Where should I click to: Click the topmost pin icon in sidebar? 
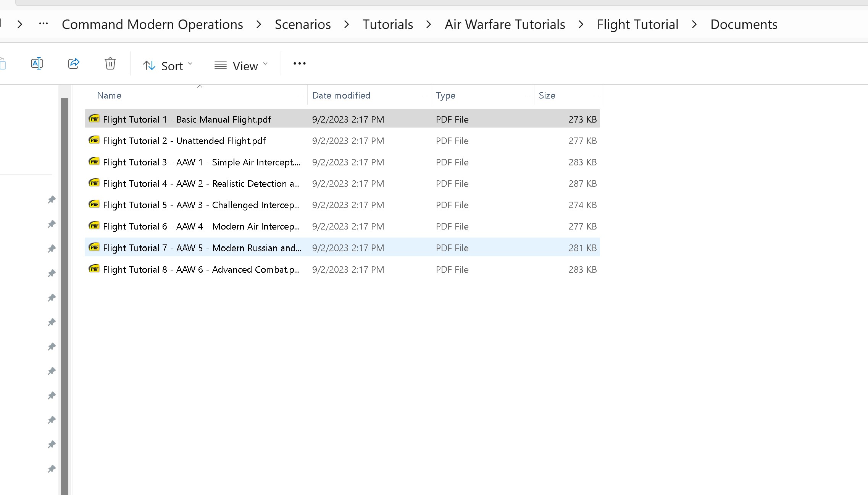[52, 199]
